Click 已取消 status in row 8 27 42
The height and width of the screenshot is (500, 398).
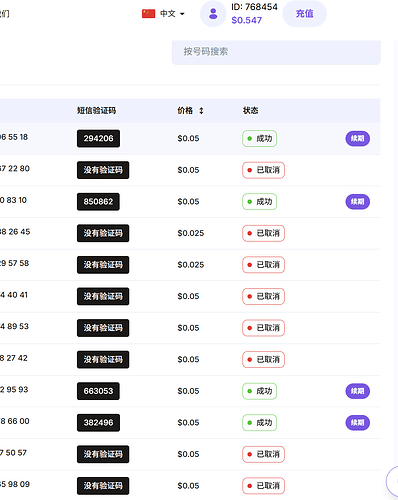point(263,360)
